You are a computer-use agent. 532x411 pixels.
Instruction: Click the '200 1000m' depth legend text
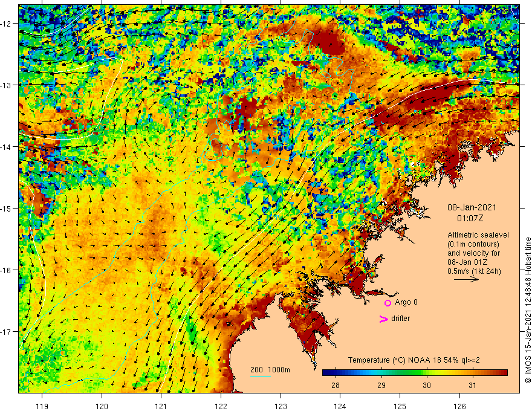[270, 370]
